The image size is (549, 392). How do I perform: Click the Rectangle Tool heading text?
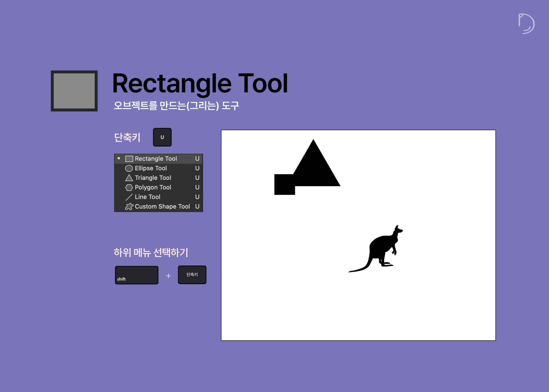click(x=200, y=83)
